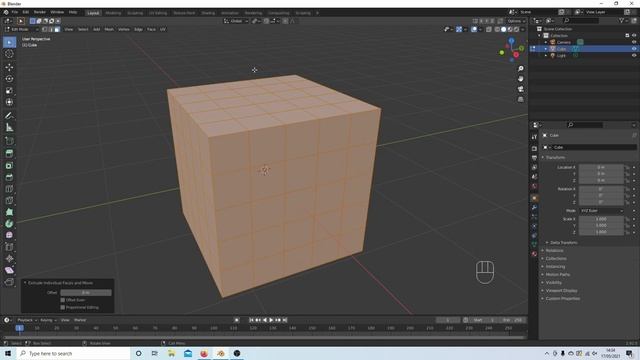Viewport: 640px width, 360px height.
Task: Select the Inset Faces tool
Action: (x=9, y=165)
